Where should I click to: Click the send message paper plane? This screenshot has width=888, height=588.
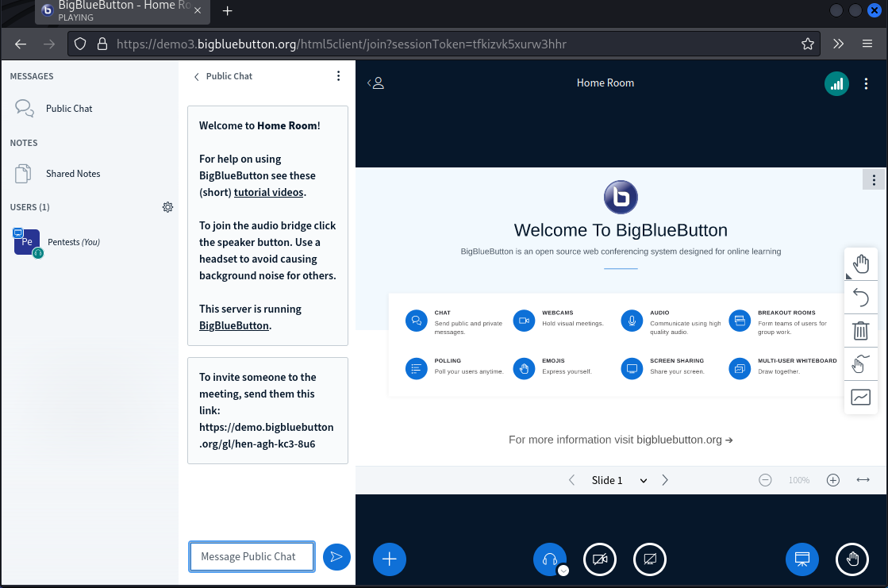[336, 557]
